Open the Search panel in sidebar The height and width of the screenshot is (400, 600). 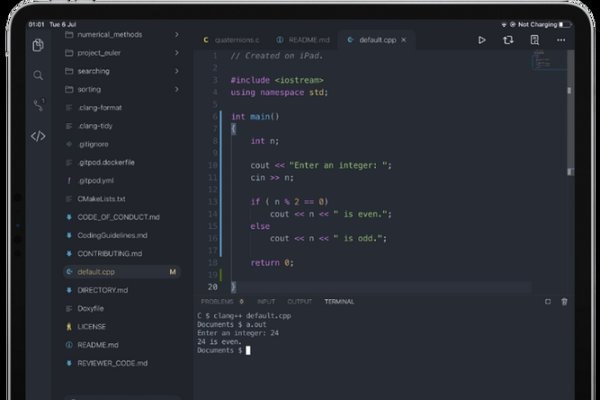pos(38,75)
